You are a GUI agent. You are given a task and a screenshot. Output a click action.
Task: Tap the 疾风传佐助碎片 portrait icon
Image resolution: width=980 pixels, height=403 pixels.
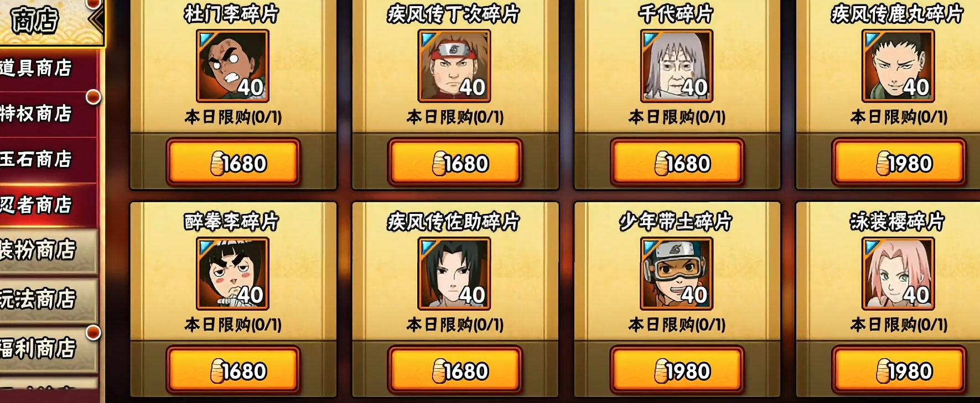454,274
